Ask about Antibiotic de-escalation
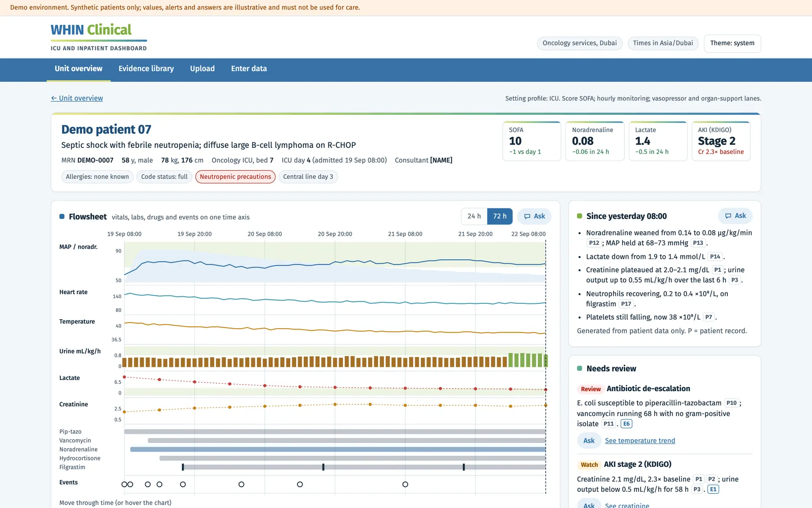The height and width of the screenshot is (508, 812). click(589, 441)
